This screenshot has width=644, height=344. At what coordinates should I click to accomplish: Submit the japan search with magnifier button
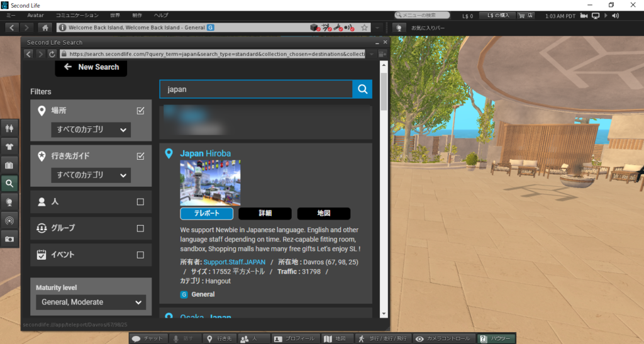[x=362, y=89]
